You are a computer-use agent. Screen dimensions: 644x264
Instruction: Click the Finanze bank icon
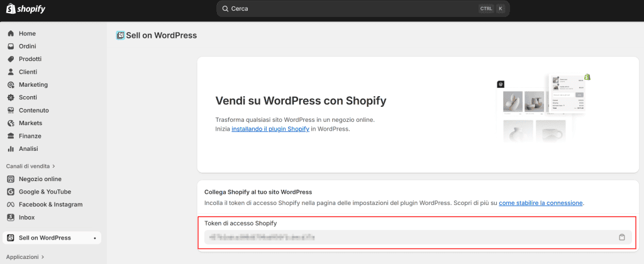(x=11, y=136)
